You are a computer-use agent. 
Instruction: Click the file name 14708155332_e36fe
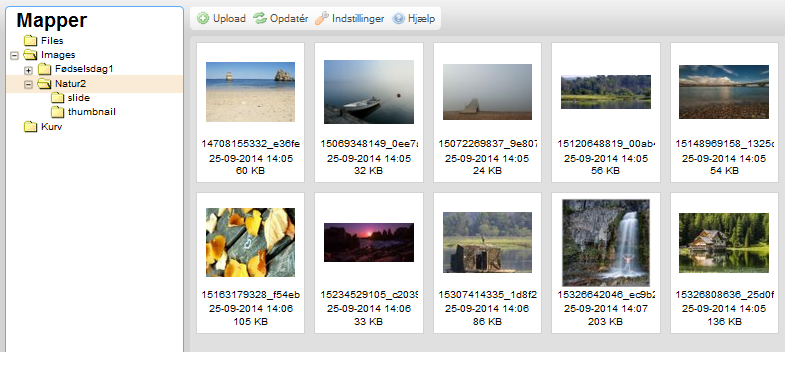pos(250,144)
